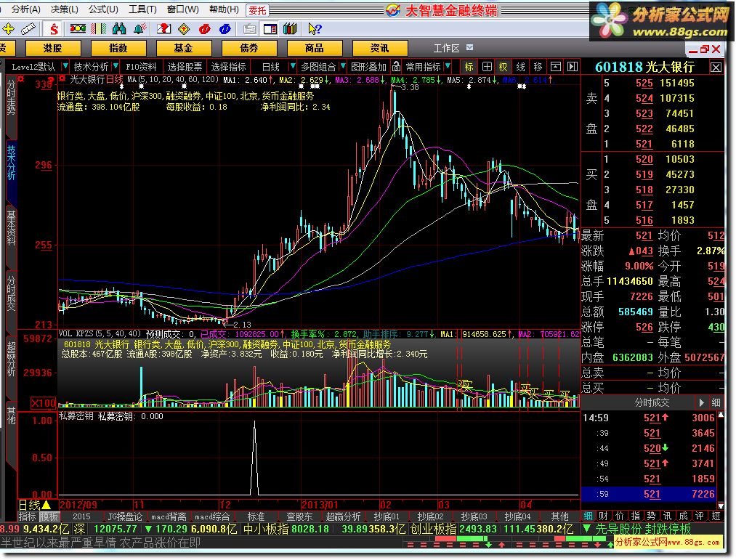Click the skip-to-end panel icon
This screenshot has height=560, width=736.
click(x=573, y=67)
